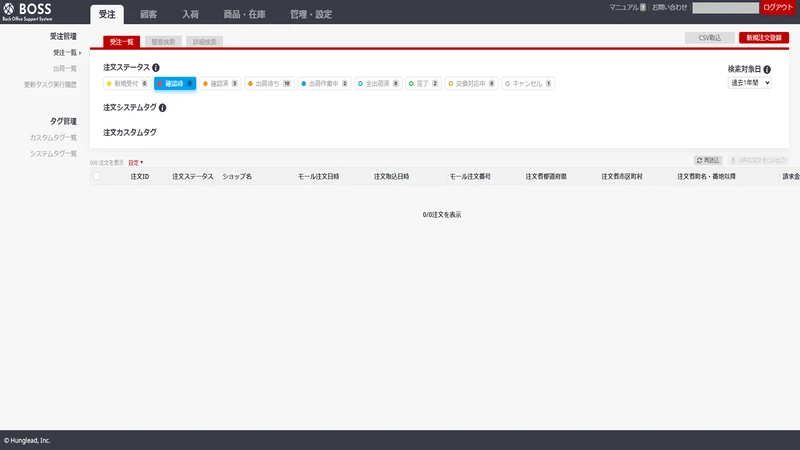Viewport: 800px width, 450px height.
Task: Open info icon beside 注文システムタグ
Action: click(162, 108)
